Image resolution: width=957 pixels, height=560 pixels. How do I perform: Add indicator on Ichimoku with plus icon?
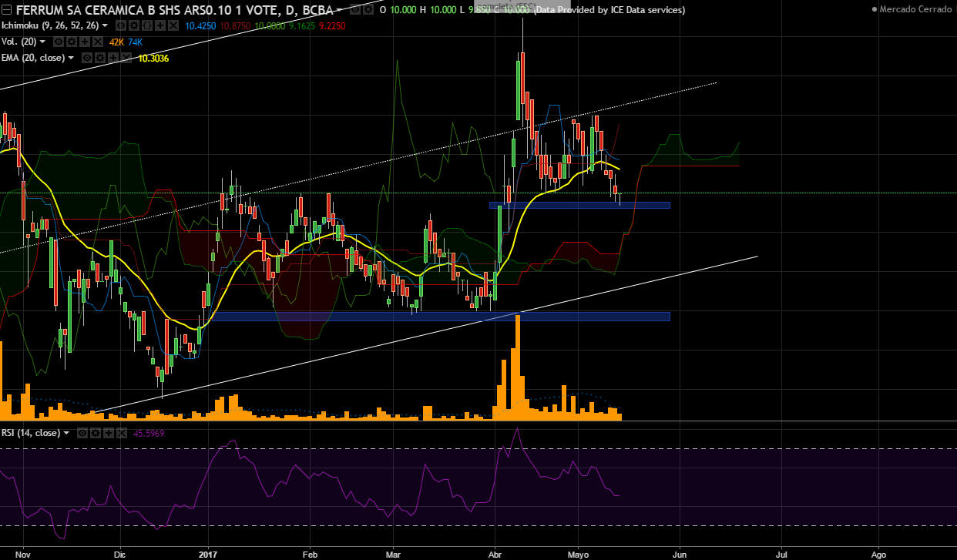[x=160, y=25]
